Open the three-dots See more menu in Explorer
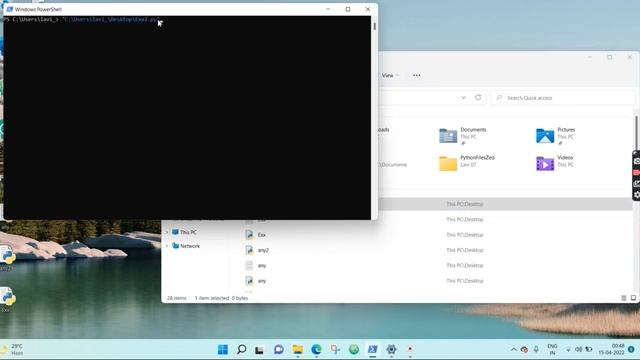Viewport: 640px width, 360px height. pos(416,76)
